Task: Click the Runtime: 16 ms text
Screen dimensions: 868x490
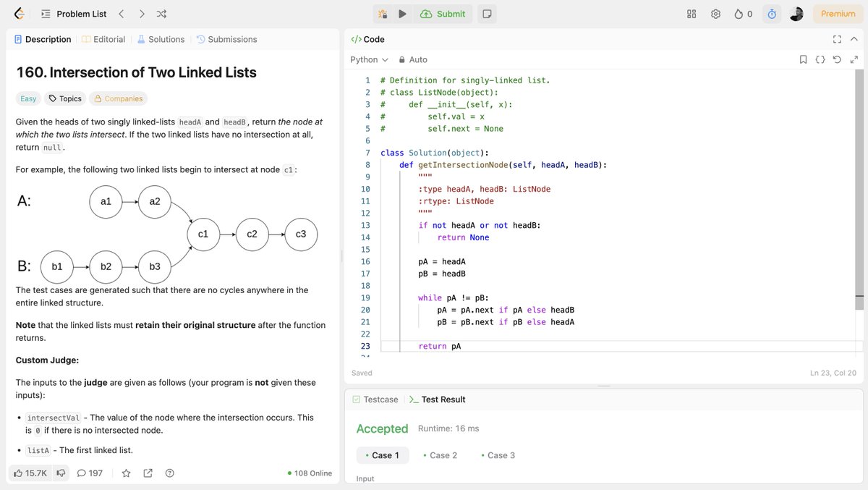Action: coord(448,428)
